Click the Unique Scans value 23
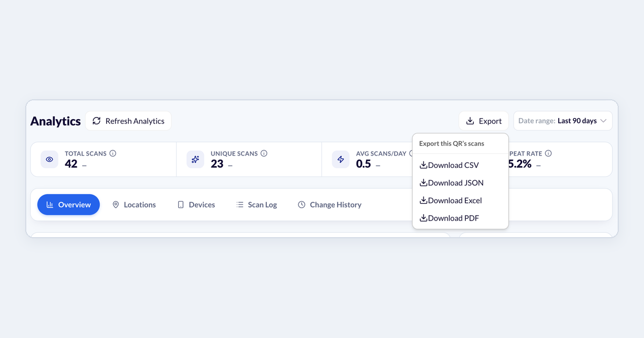 tap(217, 164)
